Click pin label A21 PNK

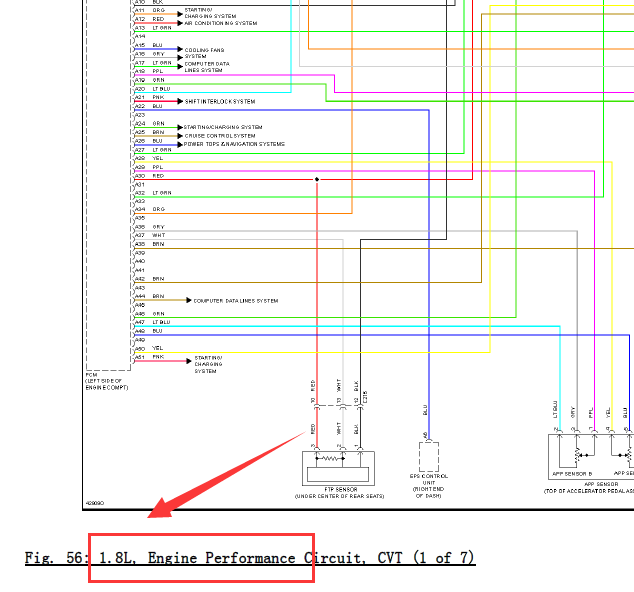(149, 97)
